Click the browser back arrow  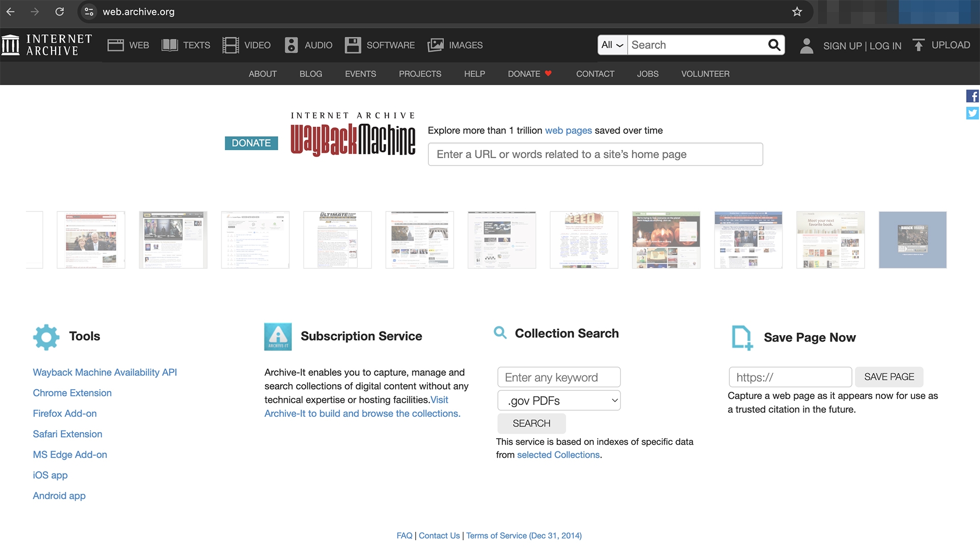pos(11,11)
